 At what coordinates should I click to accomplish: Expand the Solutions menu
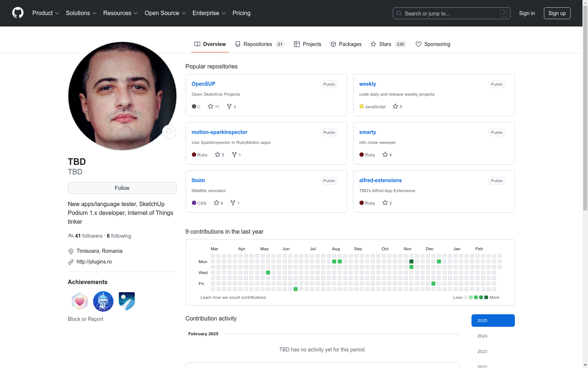pos(81,13)
